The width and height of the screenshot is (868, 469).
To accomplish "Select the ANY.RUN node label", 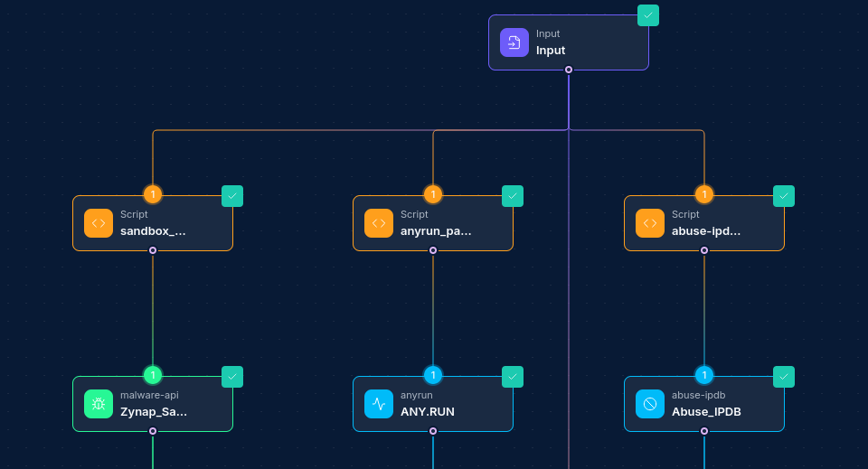I will tap(428, 412).
